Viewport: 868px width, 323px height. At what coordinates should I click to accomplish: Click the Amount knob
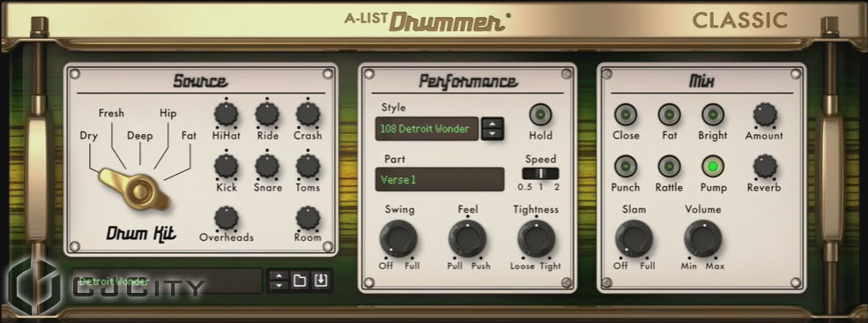(x=765, y=115)
